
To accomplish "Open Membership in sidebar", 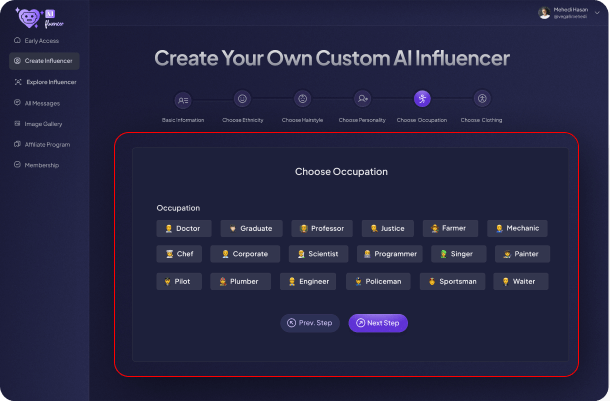I will click(37, 165).
